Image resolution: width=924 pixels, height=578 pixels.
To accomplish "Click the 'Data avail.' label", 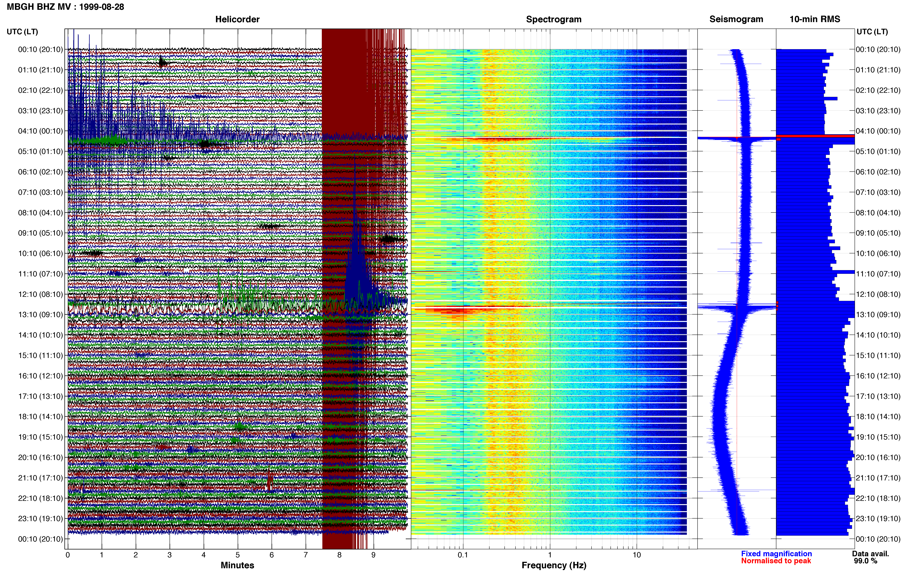I will coord(870,554).
